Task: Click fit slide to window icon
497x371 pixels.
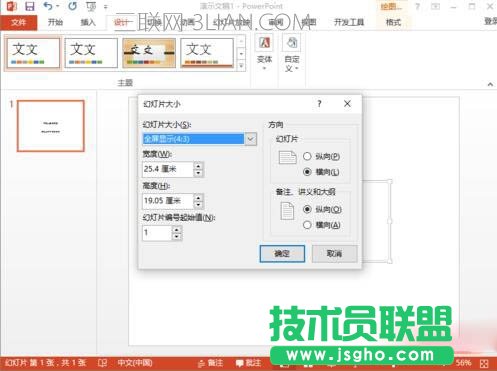Action: (484, 363)
